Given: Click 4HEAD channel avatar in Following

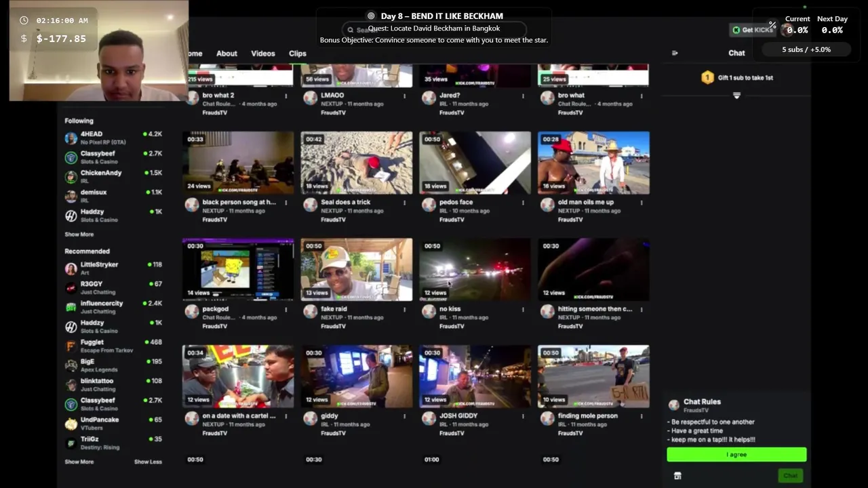Looking at the screenshot, I should click(71, 138).
